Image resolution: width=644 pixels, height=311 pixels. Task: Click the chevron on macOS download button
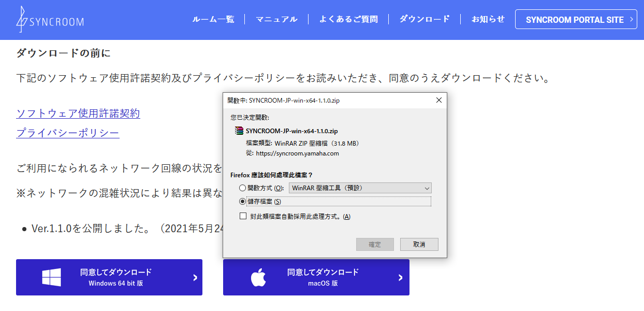coord(401,277)
